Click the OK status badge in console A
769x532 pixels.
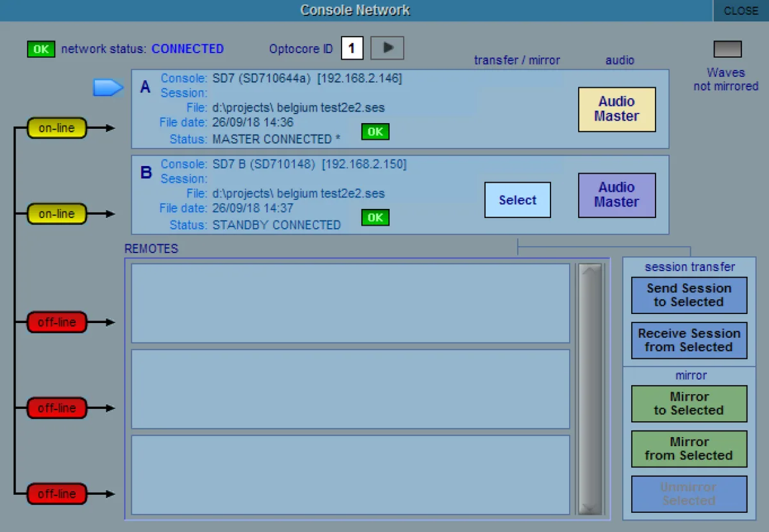pyautogui.click(x=376, y=132)
